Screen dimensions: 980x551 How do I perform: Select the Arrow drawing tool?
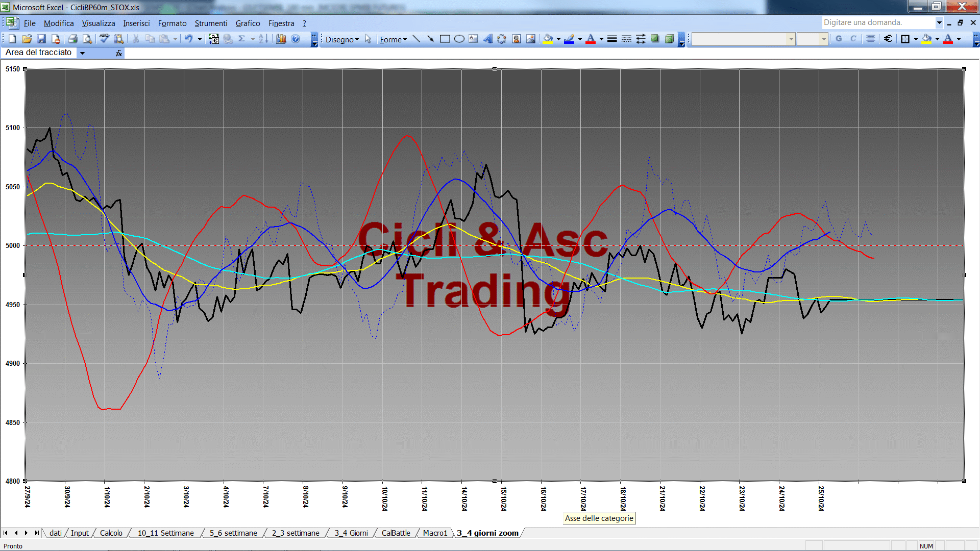(430, 39)
